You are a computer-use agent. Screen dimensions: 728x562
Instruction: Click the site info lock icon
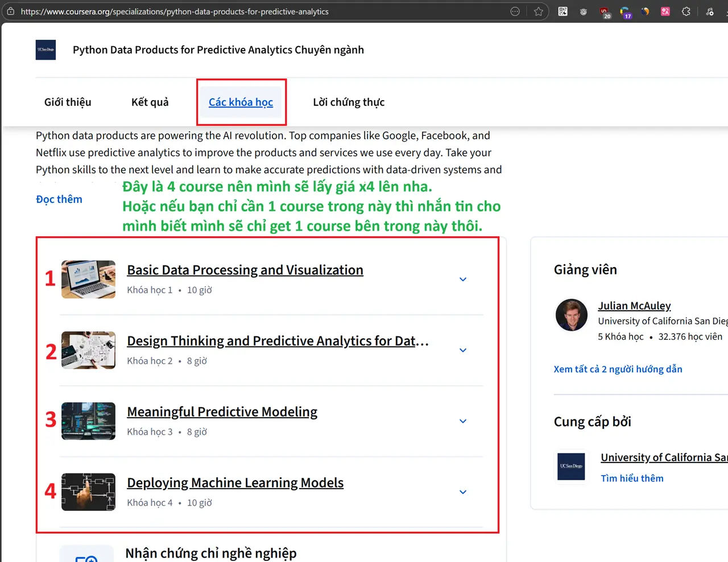pyautogui.click(x=11, y=11)
